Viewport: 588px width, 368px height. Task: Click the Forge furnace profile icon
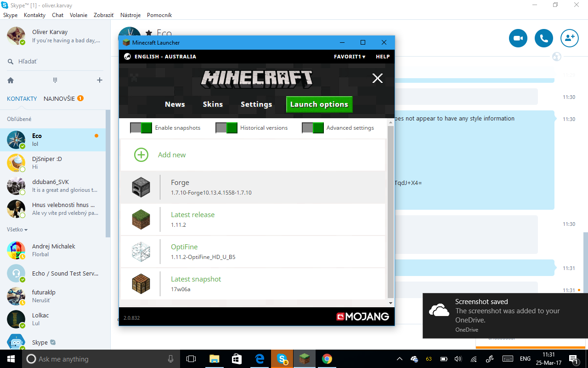click(141, 187)
